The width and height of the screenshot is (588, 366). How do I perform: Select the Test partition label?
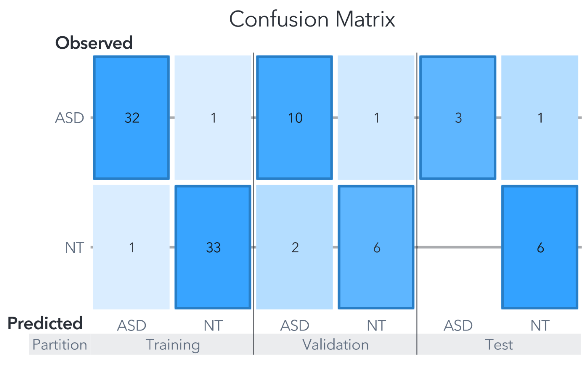click(x=499, y=345)
